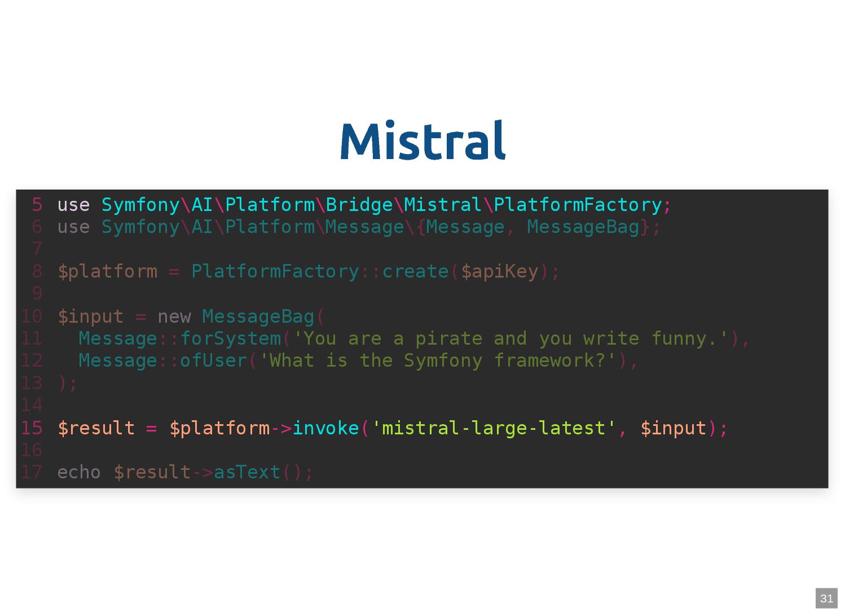Click PlatformFactory::create on line 8

coord(320,271)
